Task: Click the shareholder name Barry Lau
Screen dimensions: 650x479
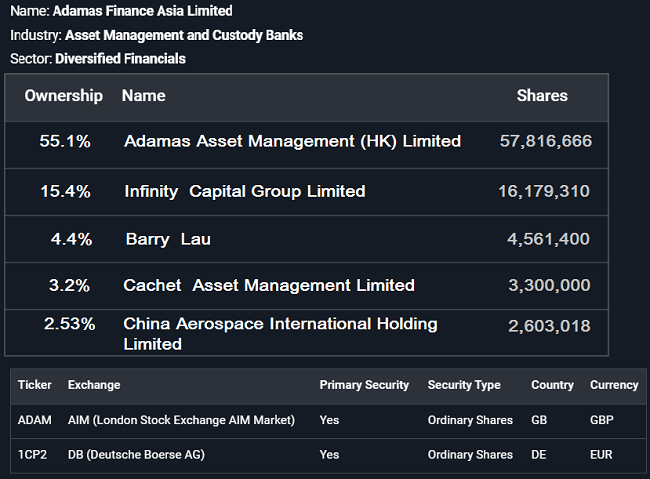Action: tap(168, 240)
